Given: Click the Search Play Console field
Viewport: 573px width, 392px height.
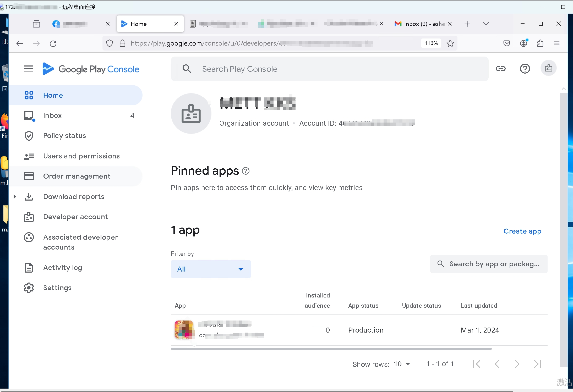Looking at the screenshot, I should point(330,69).
